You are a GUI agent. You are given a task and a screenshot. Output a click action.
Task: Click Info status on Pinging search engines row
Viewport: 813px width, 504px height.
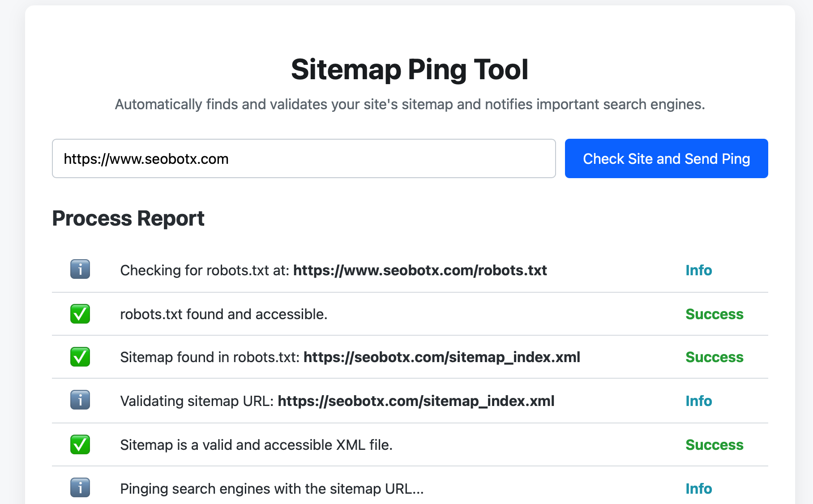tap(699, 489)
